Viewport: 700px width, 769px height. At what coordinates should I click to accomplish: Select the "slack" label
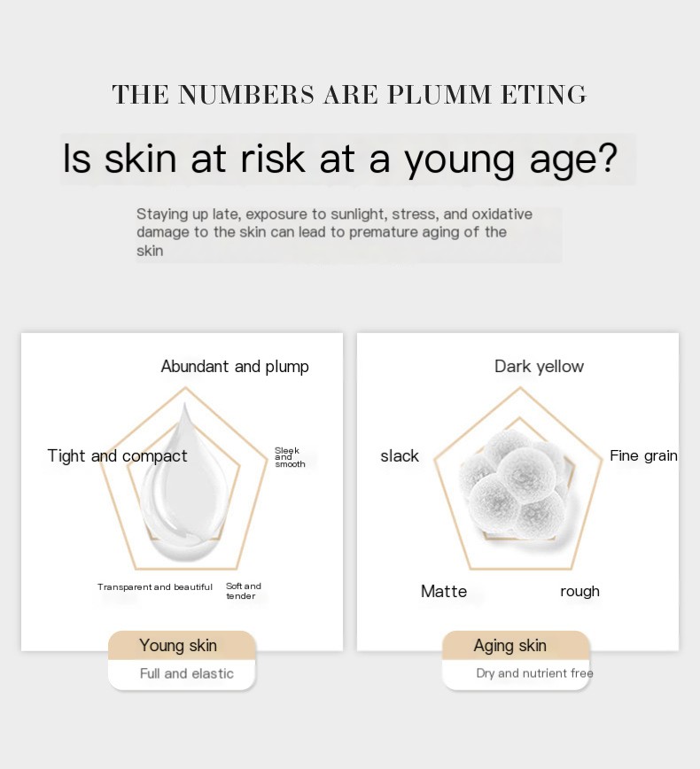[x=400, y=456]
